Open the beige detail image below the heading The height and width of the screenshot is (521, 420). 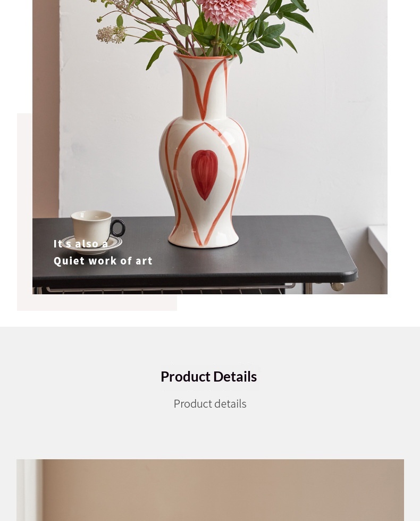(x=210, y=490)
